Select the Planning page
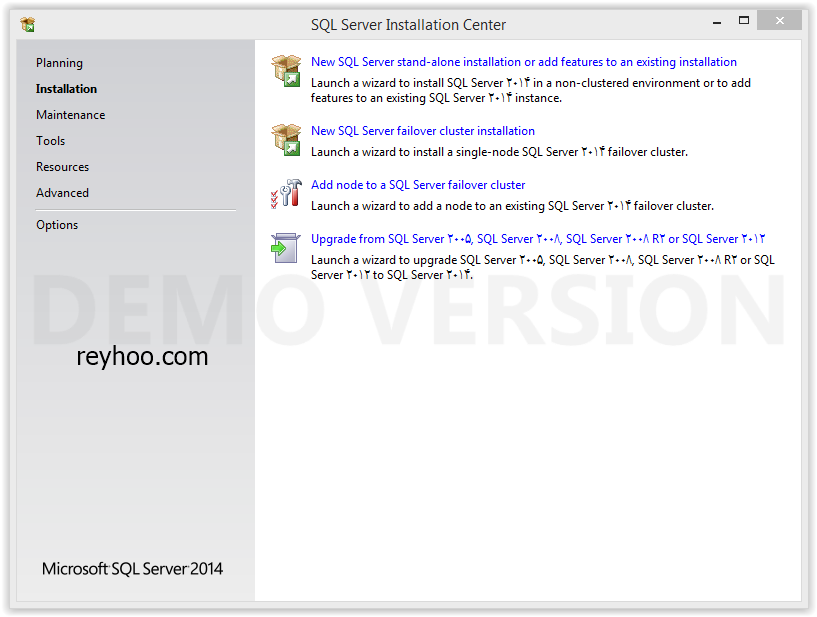 pos(59,63)
